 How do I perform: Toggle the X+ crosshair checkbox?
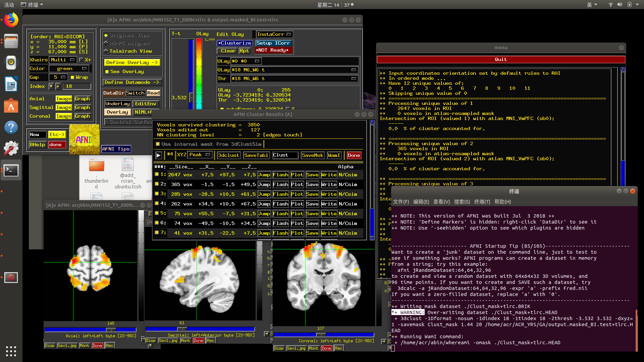click(81, 60)
